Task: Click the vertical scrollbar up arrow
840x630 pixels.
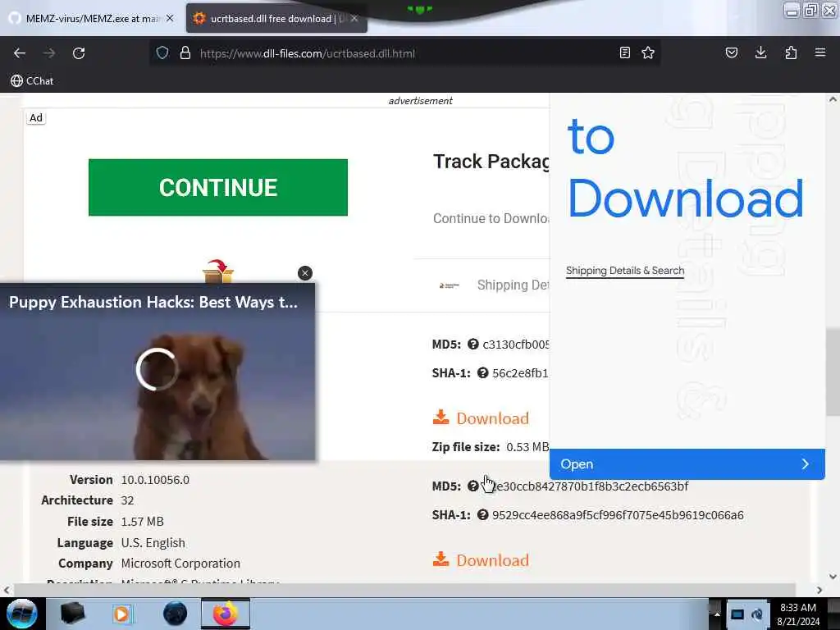Action: (833, 99)
